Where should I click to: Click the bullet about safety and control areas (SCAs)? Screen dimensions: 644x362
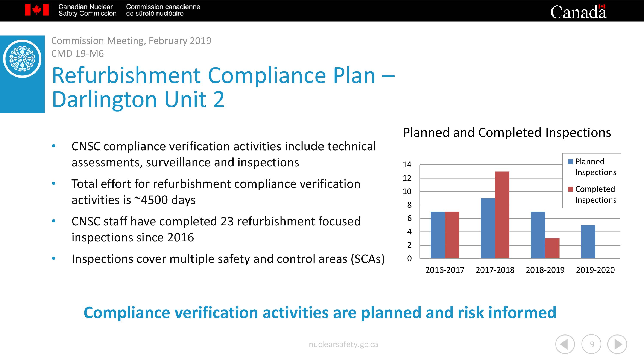pyautogui.click(x=228, y=259)
